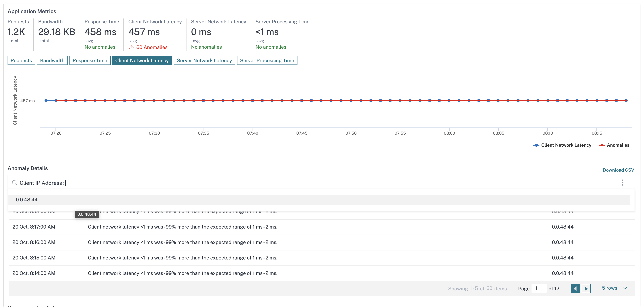Open the Response Time metric tab
Viewport: 644px width, 307px height.
tap(90, 61)
